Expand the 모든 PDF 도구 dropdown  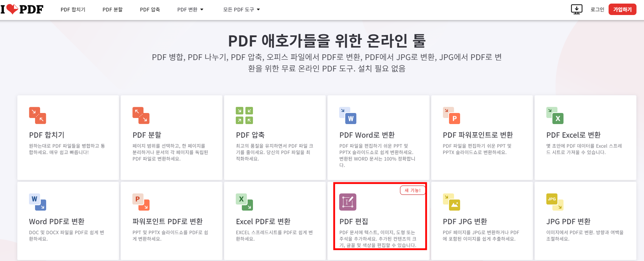241,10
